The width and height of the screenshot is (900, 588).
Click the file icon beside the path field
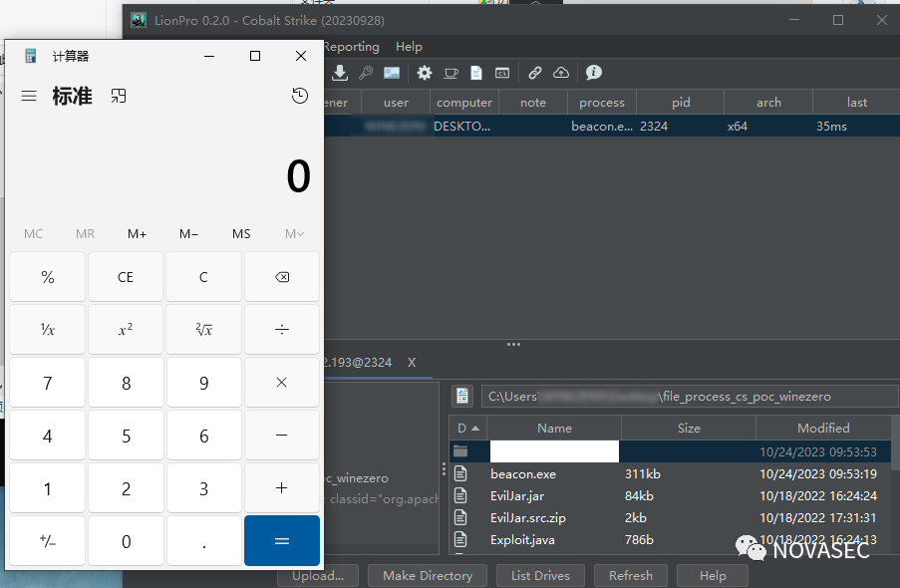pos(462,397)
